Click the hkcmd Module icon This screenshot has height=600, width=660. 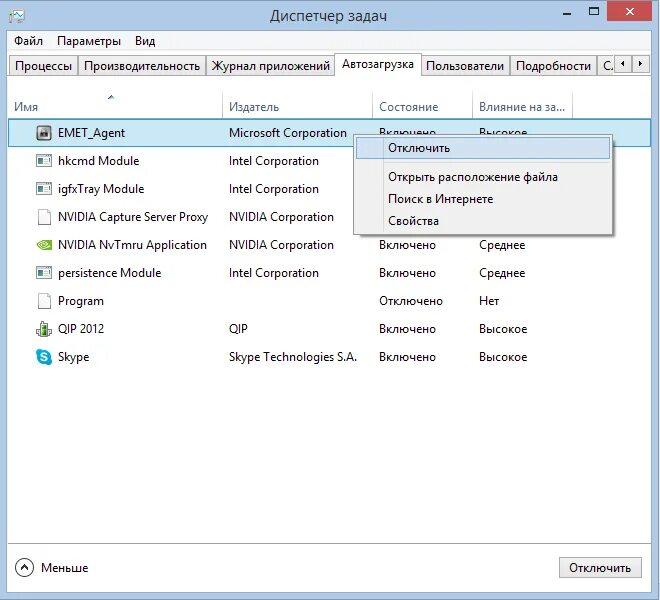[x=44, y=161]
